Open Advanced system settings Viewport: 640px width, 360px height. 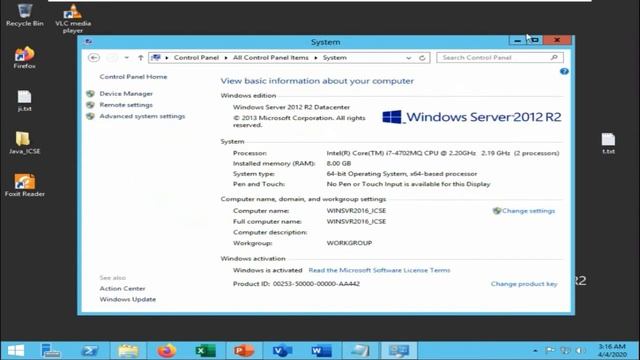[x=142, y=116]
